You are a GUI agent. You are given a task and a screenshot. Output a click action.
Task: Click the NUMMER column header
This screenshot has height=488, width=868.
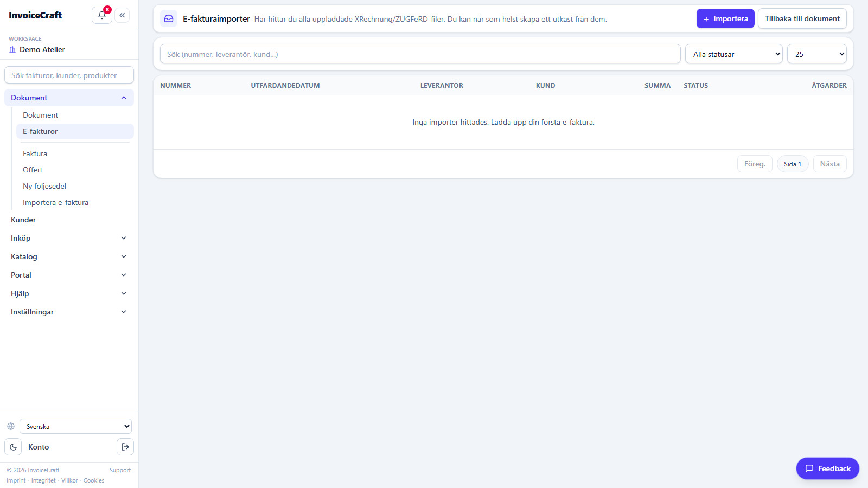[x=176, y=86]
